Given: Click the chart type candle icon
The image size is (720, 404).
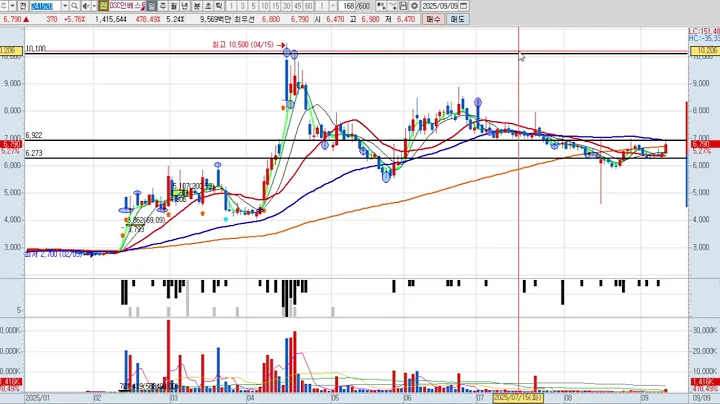Looking at the screenshot, I should pos(381,6).
